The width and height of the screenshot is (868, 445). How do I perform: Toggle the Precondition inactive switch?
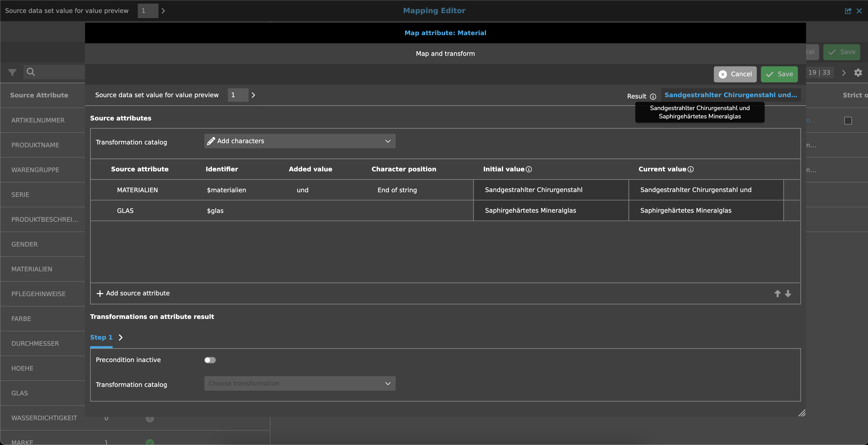point(210,360)
